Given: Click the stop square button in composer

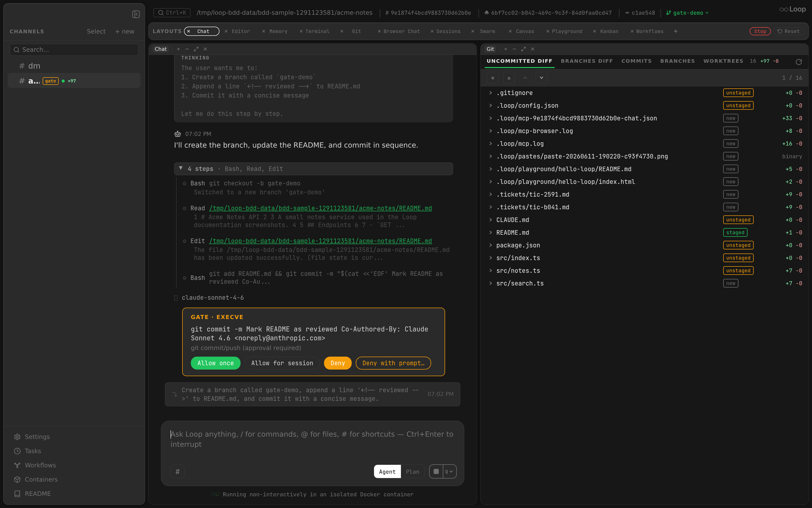Looking at the screenshot, I should tap(436, 471).
